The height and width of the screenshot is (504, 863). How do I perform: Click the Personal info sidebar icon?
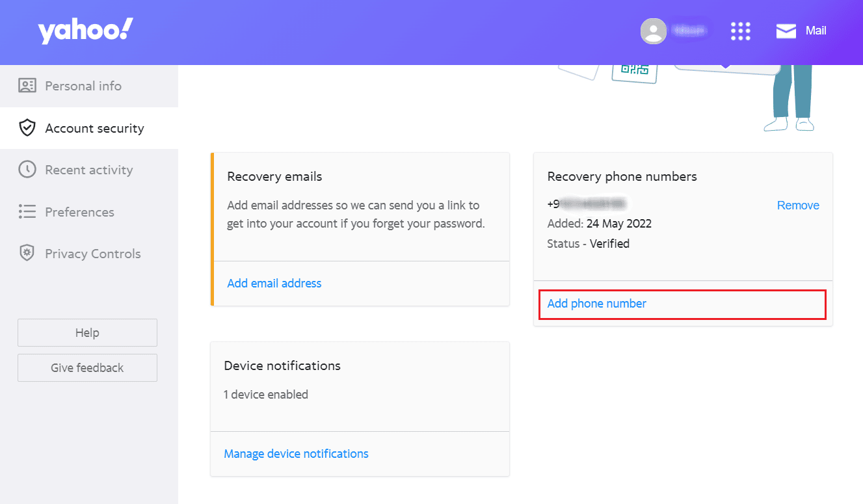26,85
